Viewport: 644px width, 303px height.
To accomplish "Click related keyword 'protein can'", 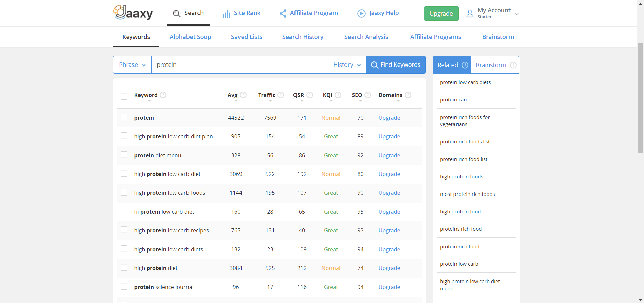I will [453, 100].
